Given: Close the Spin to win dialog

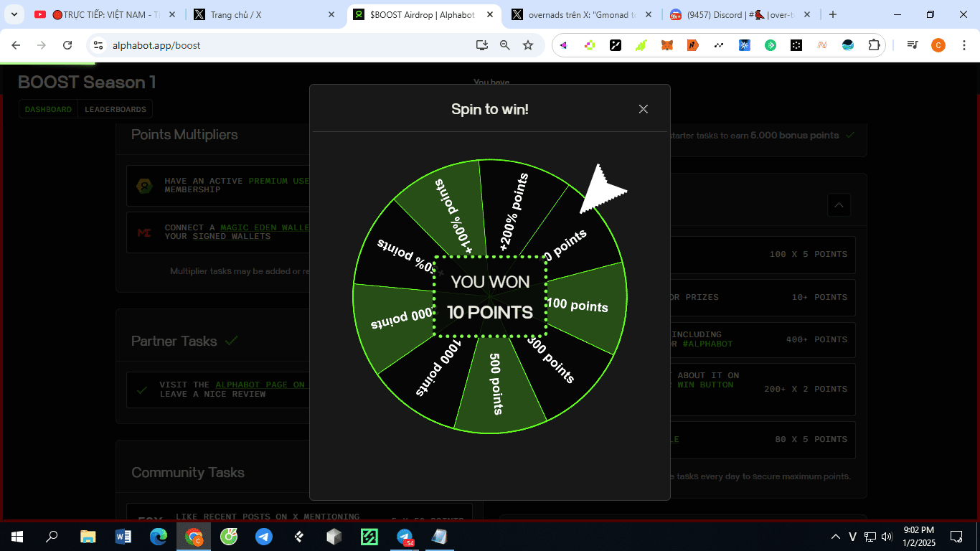Looking at the screenshot, I should (x=644, y=109).
